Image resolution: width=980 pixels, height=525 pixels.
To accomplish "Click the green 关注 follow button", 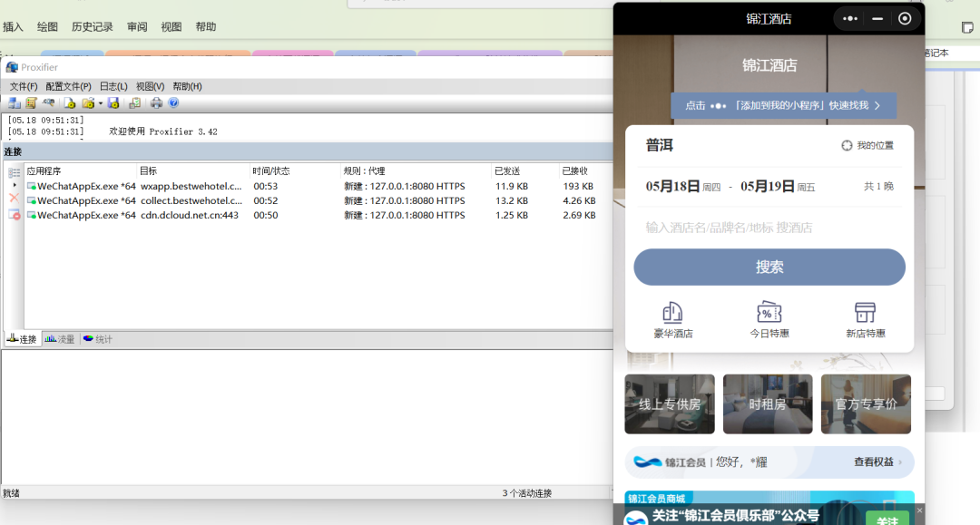I will pos(887,520).
